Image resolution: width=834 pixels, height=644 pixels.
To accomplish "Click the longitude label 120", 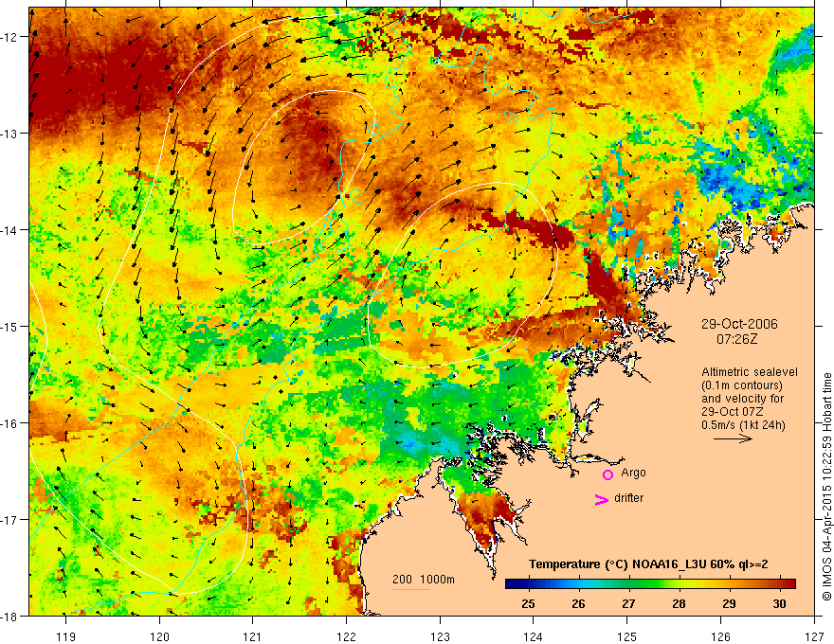I will click(x=159, y=636).
